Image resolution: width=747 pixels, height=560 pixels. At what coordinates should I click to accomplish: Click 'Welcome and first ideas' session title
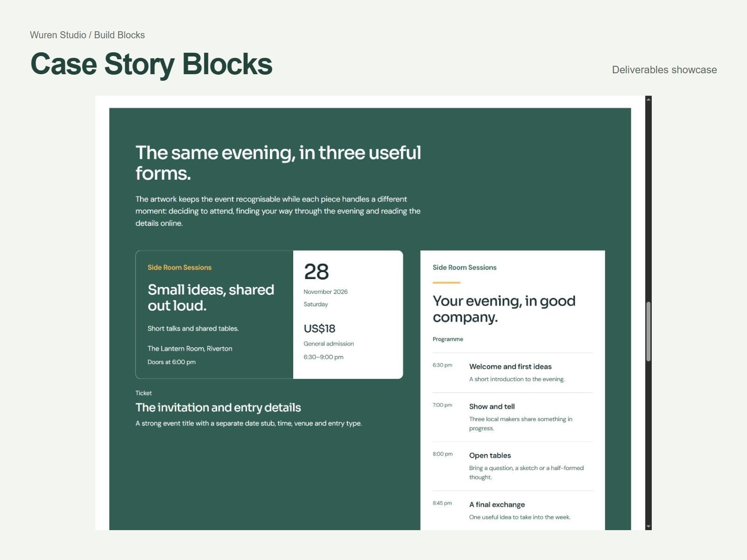tap(510, 367)
